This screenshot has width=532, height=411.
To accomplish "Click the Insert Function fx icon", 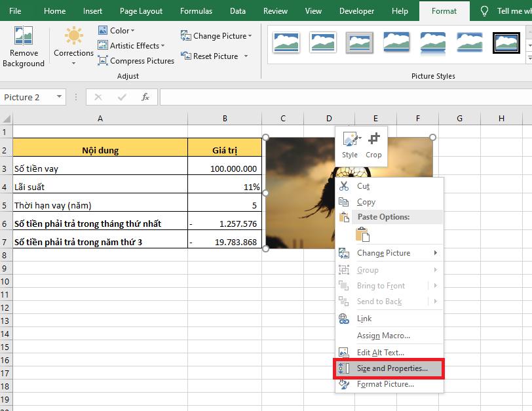I will (145, 97).
